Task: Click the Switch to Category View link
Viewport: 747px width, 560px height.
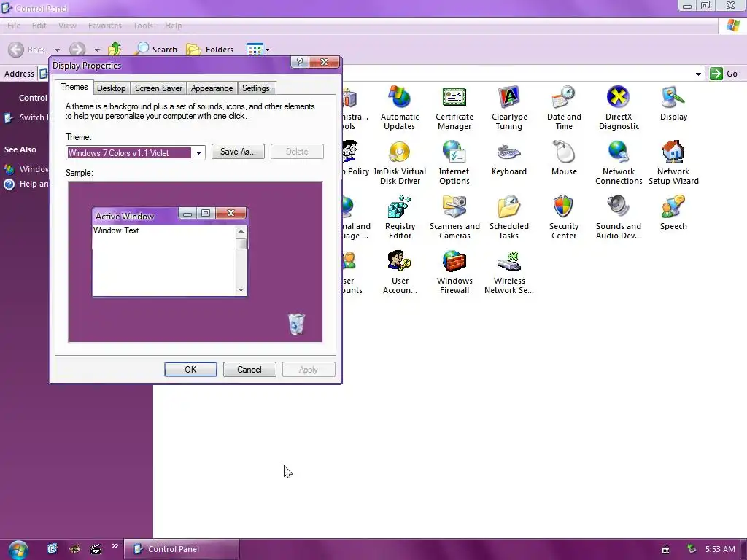Action: [27, 117]
